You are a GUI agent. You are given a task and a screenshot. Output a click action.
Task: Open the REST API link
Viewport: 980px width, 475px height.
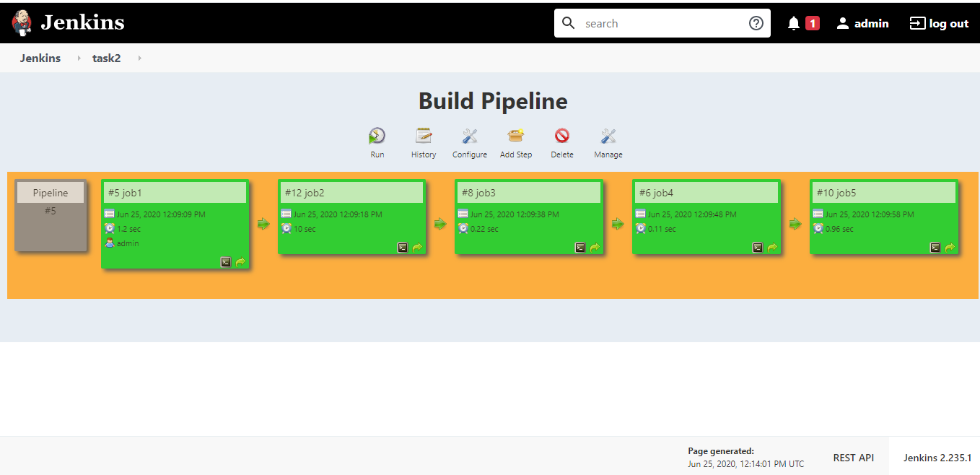[x=854, y=457]
